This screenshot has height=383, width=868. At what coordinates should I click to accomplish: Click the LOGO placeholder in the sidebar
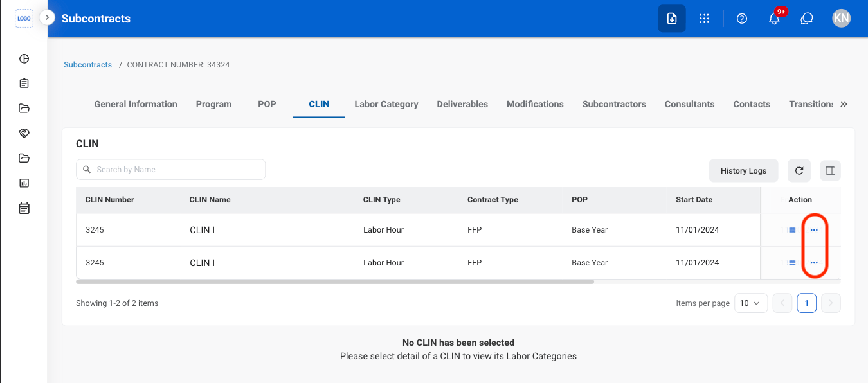(24, 19)
